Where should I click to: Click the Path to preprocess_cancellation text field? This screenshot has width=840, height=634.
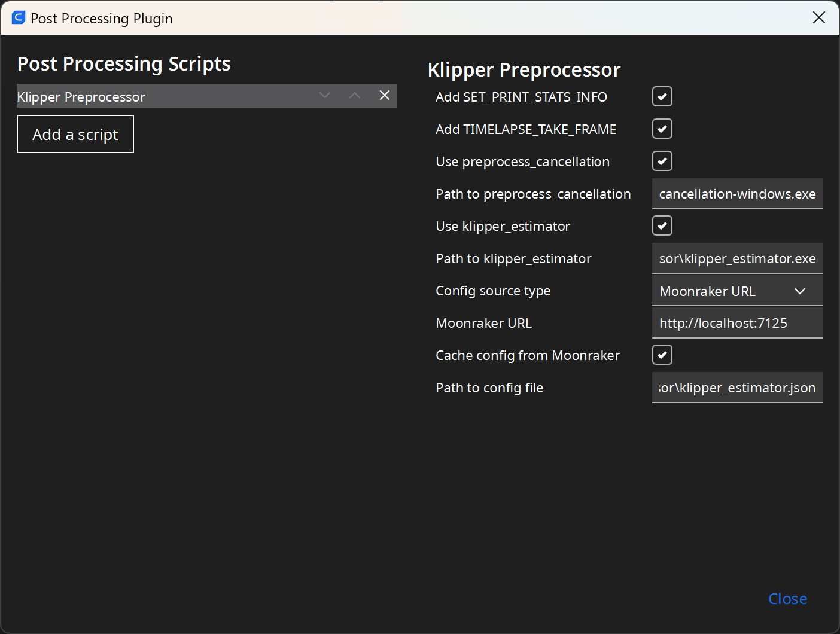(737, 194)
